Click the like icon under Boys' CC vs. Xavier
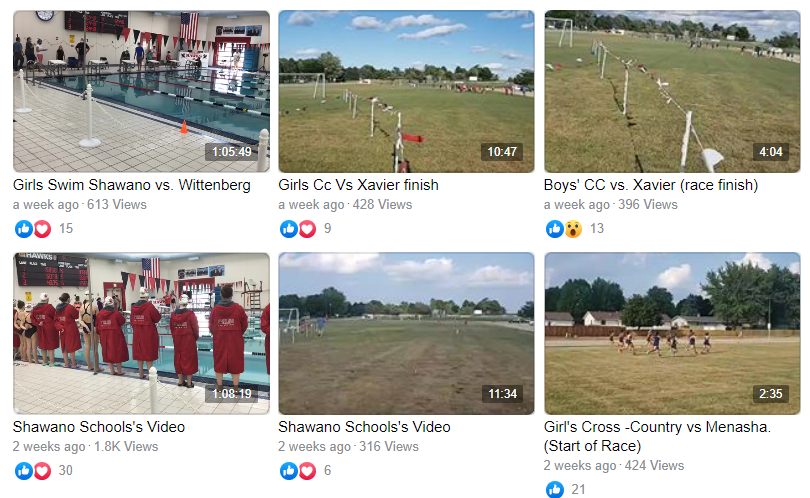This screenshot has height=498, width=810. [x=555, y=228]
